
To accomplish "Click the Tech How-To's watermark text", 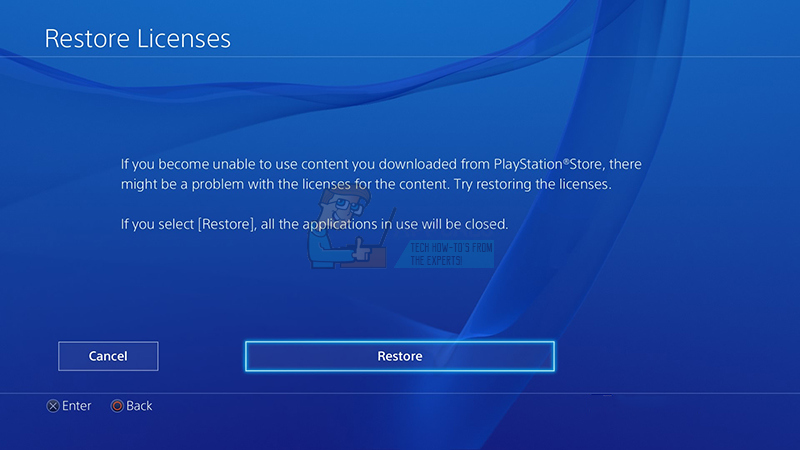I will coord(452,254).
